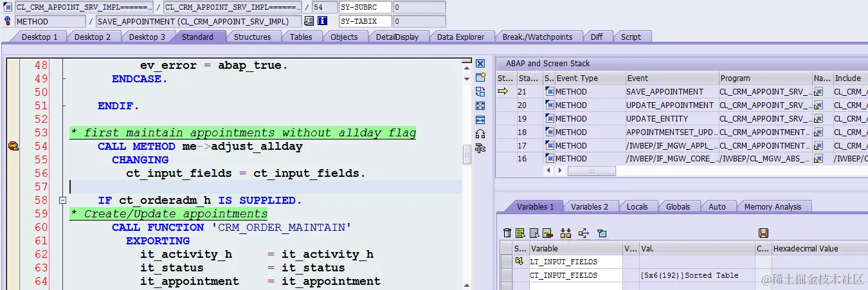
Task: Click stack level 16 row
Action: coord(682,158)
